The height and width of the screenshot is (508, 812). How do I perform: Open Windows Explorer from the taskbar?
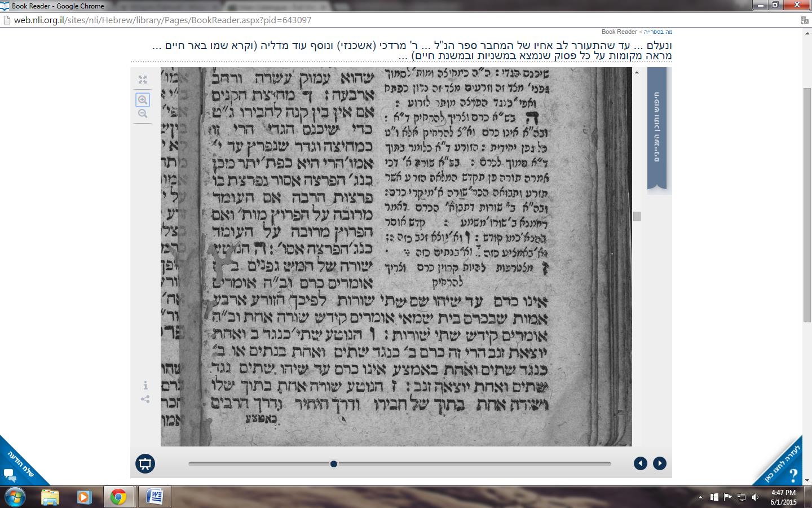click(50, 497)
